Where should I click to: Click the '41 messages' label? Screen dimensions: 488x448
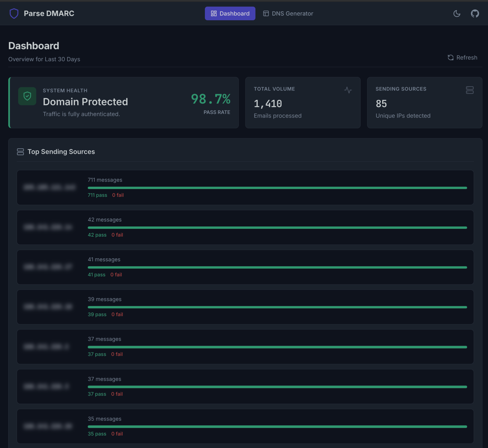pyautogui.click(x=104, y=259)
